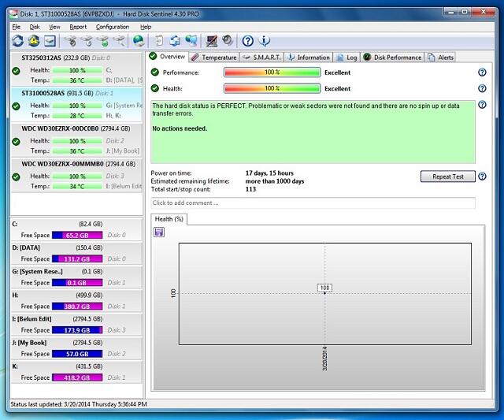This screenshot has height=420, width=504.
Task: Click K: free space bar 418.2 GB
Action: pyautogui.click(x=77, y=377)
